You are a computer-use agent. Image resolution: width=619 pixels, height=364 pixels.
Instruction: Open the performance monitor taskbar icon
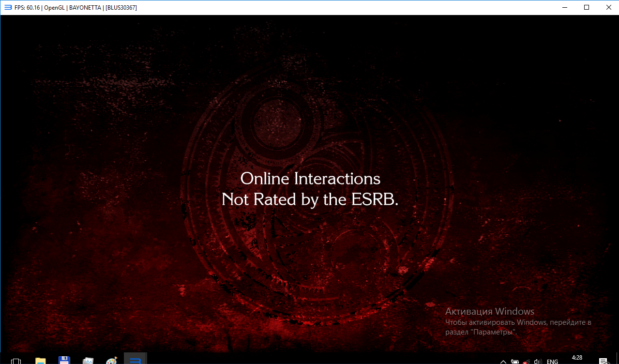pos(88,361)
